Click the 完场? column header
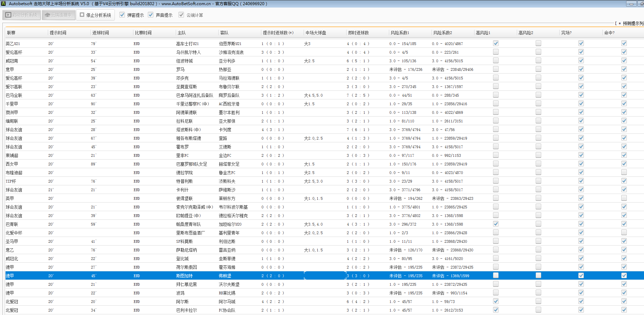644x315 pixels. click(566, 33)
